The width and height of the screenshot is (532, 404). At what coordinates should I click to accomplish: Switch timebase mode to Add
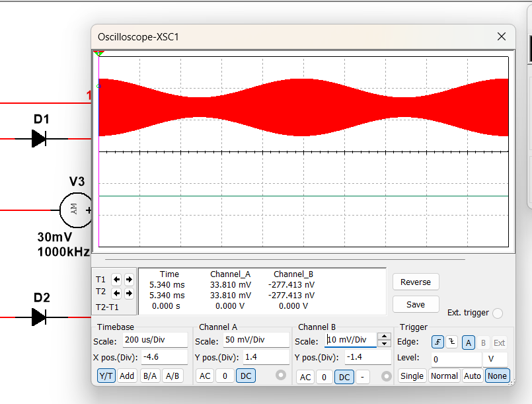point(127,376)
